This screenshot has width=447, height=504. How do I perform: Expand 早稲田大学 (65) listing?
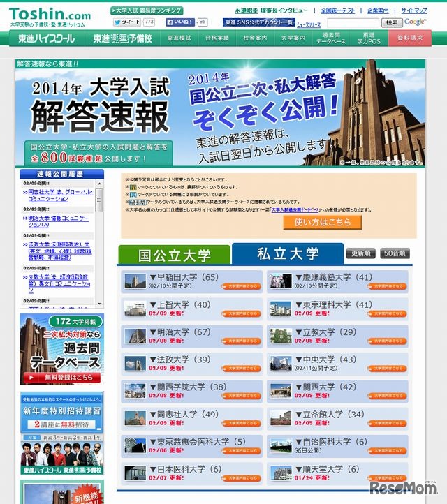(x=184, y=277)
